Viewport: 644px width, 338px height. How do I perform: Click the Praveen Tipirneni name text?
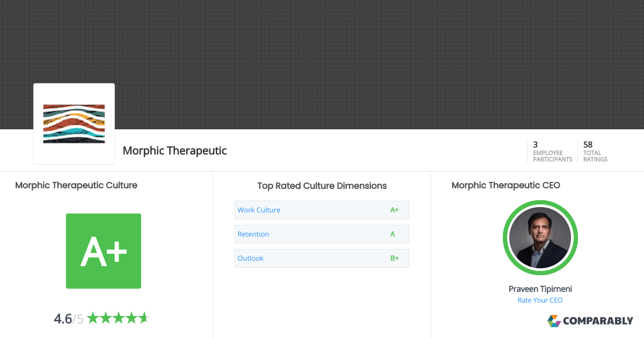(540, 289)
